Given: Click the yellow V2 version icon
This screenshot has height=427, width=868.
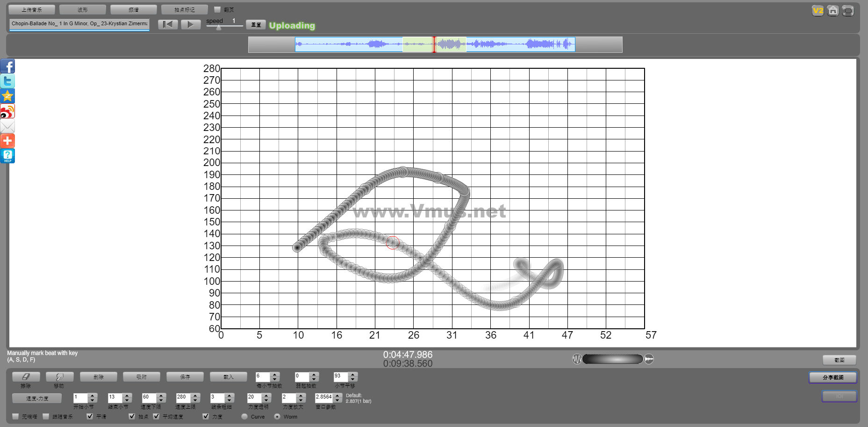Looking at the screenshot, I should (x=818, y=11).
